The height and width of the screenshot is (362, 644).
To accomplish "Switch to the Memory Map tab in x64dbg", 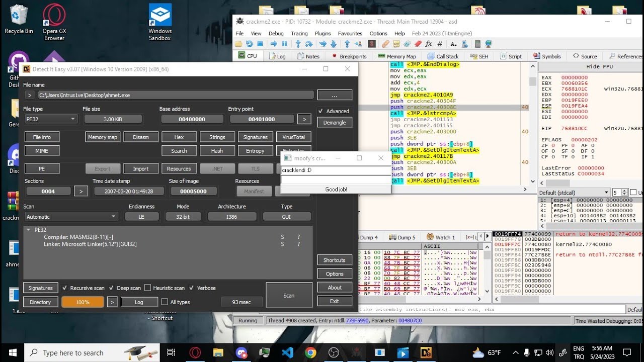I will click(x=396, y=56).
